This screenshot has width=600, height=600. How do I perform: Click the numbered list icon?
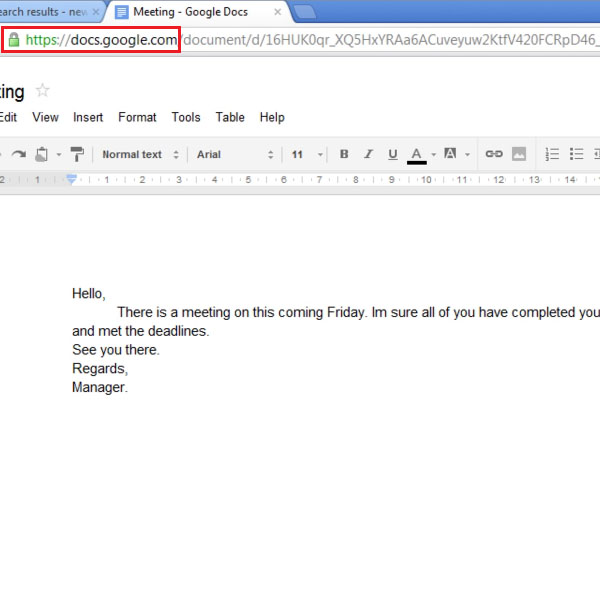coord(552,154)
